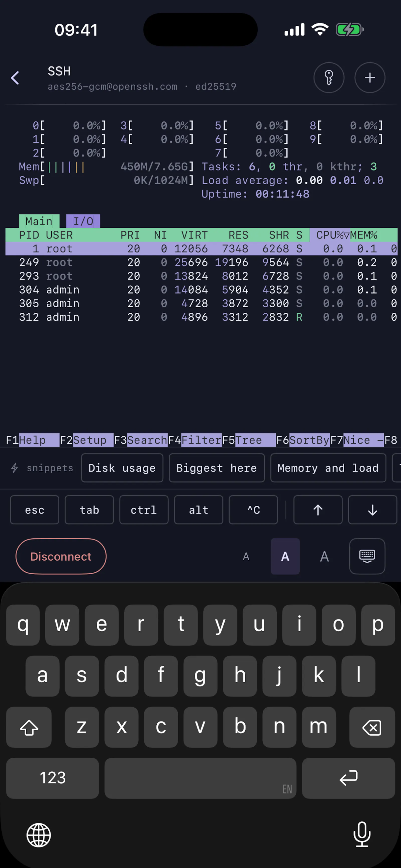Tap F7 Nice - in htop

click(357, 440)
